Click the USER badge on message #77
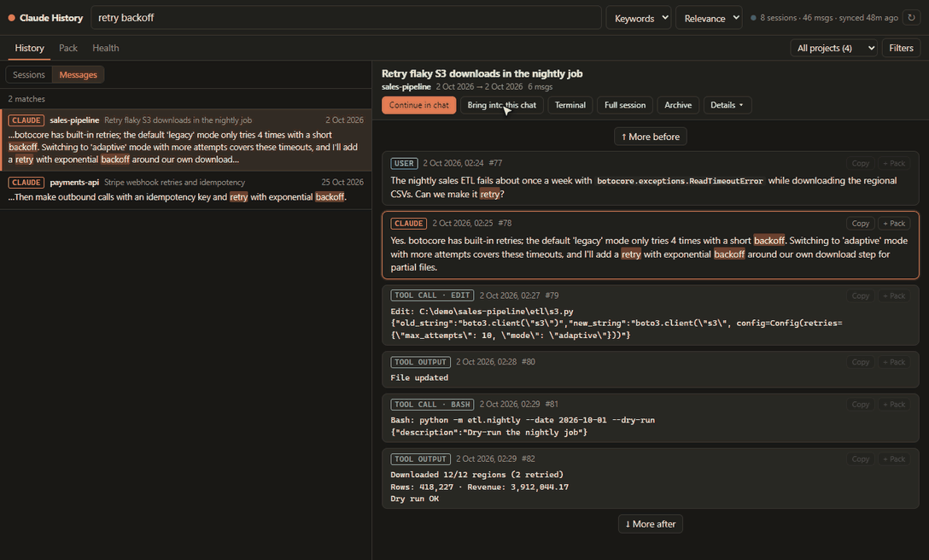 [x=404, y=163]
